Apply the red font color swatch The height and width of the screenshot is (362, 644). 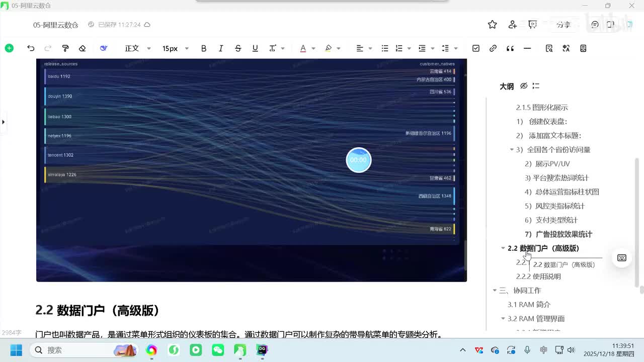pos(303,48)
